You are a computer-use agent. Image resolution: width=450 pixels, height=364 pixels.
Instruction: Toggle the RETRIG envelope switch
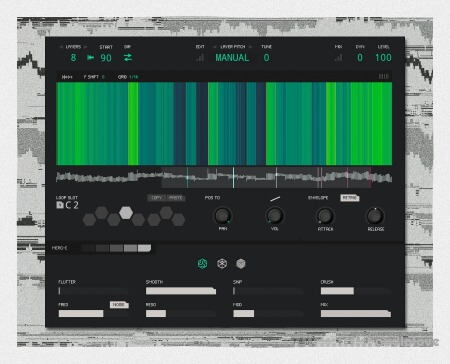pos(350,198)
